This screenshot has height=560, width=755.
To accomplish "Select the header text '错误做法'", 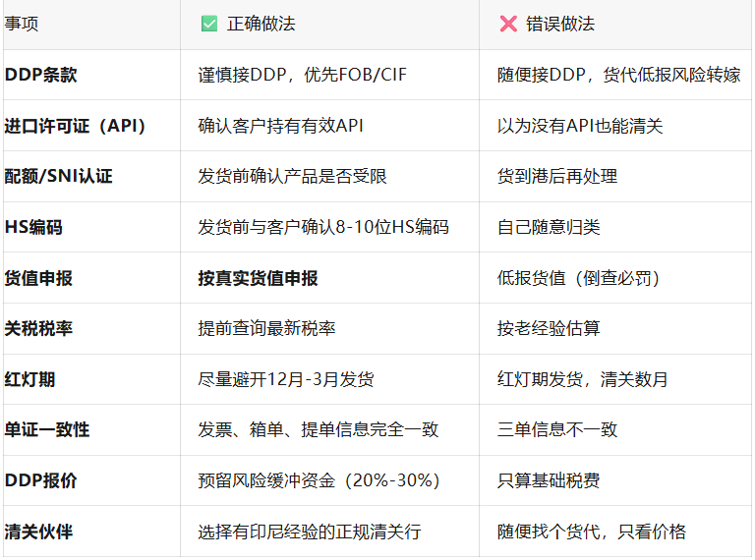I will point(560,24).
